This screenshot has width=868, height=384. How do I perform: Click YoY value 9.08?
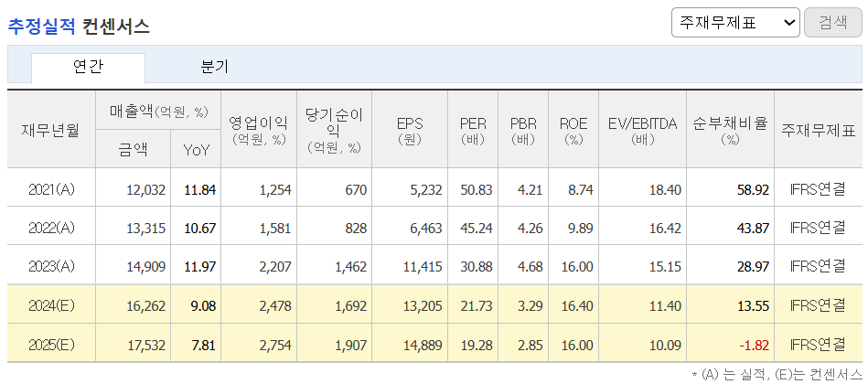click(203, 304)
